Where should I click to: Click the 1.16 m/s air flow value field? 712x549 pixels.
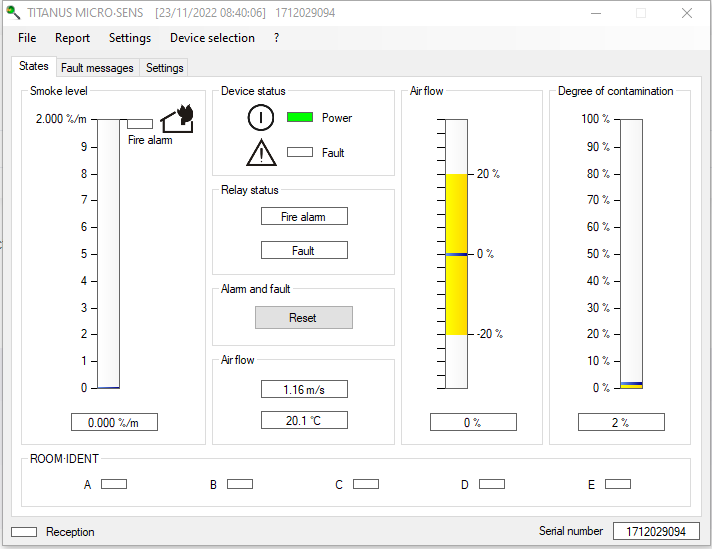pyautogui.click(x=304, y=389)
